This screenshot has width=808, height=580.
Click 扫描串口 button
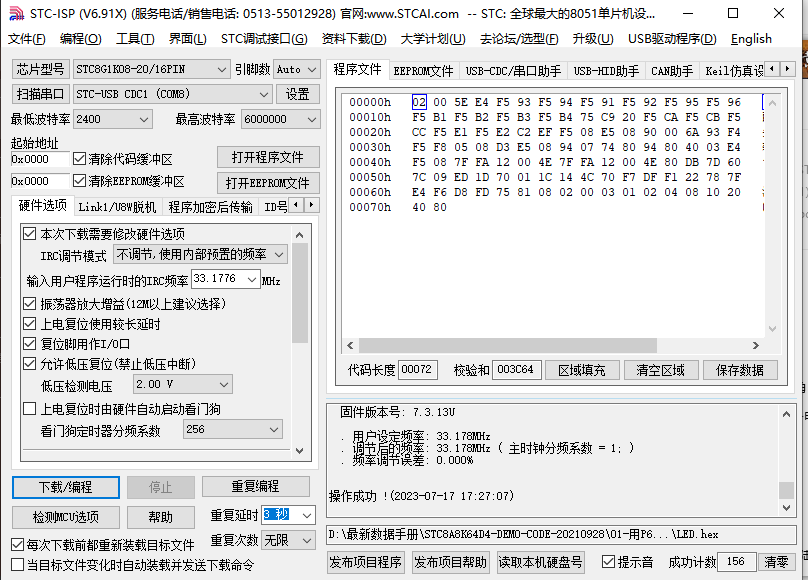40,94
